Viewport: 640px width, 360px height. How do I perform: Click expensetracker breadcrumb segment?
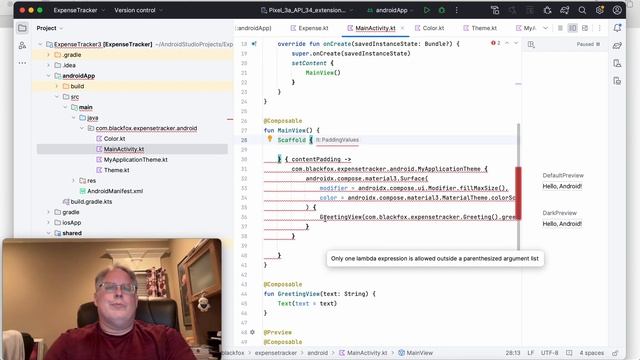(276, 353)
